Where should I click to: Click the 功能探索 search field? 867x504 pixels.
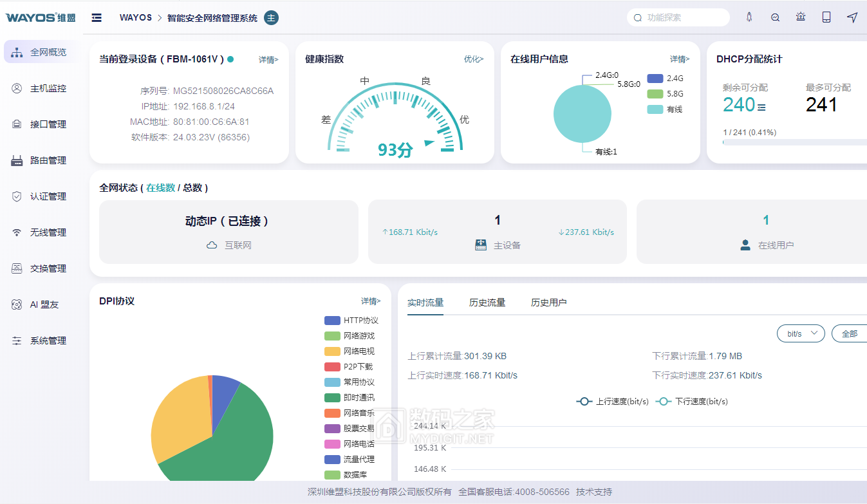coord(678,17)
